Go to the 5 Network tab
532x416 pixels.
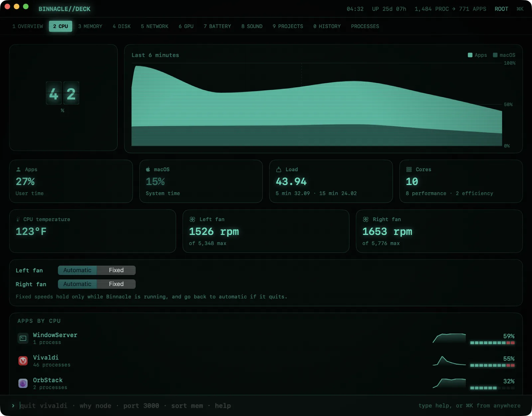click(x=155, y=26)
